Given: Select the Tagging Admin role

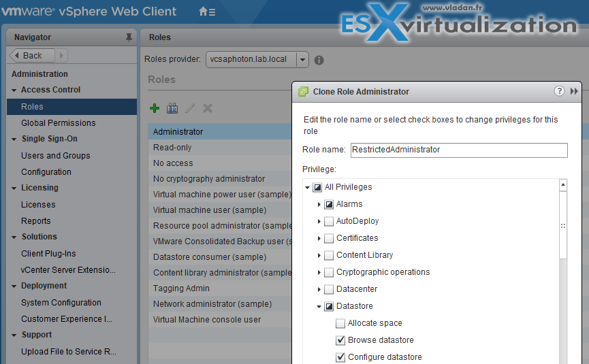Looking at the screenshot, I should pyautogui.click(x=220, y=288).
